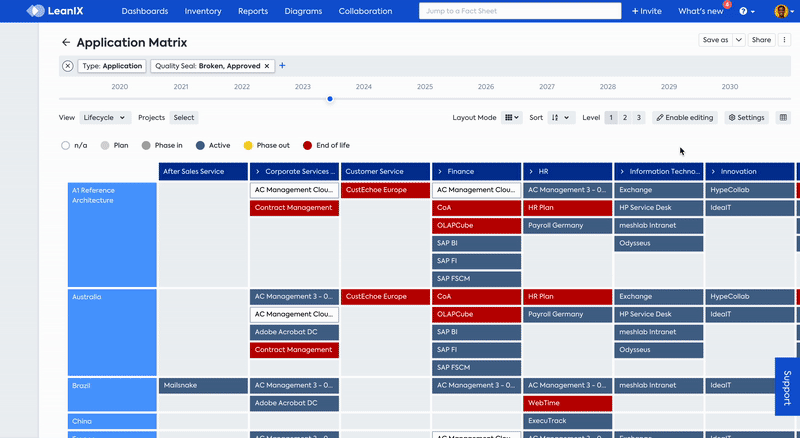The width and height of the screenshot is (800, 438).
Task: Open Mailsnake in the Brazil row
Action: [x=203, y=385]
